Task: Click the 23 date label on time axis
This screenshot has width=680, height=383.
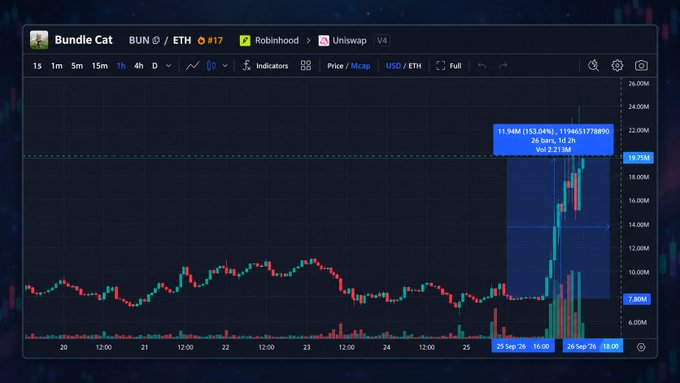Action: click(307, 347)
